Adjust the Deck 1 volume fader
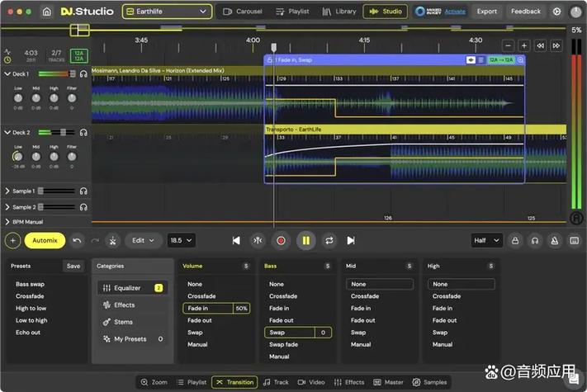Screen dimensions: 587x392 (x=72, y=73)
